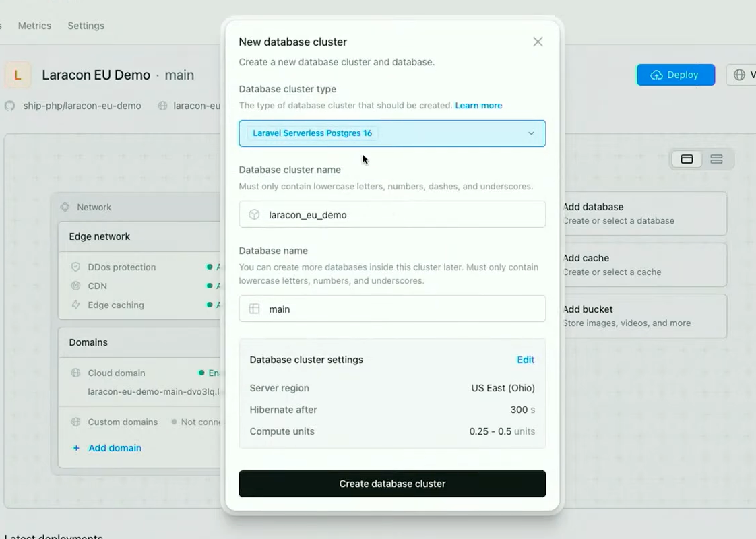Click the dropdown chevron arrow for cluster type
The height and width of the screenshot is (539, 756).
pyautogui.click(x=531, y=133)
